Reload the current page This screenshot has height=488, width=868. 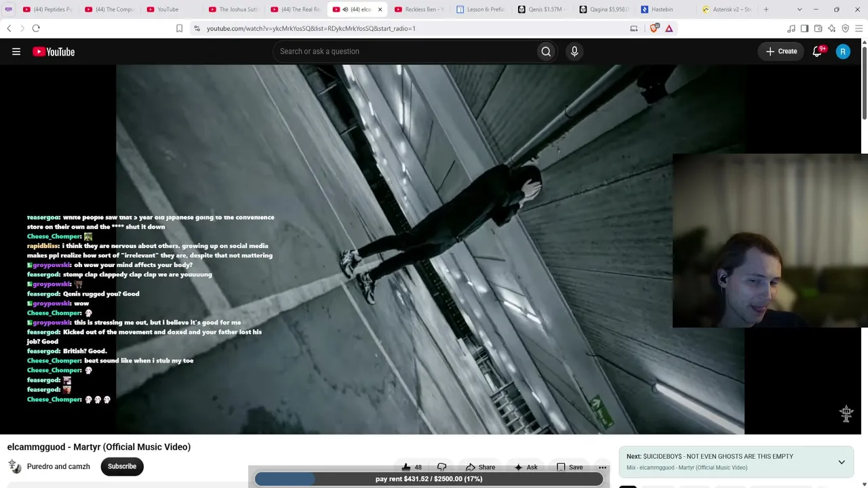(x=36, y=28)
